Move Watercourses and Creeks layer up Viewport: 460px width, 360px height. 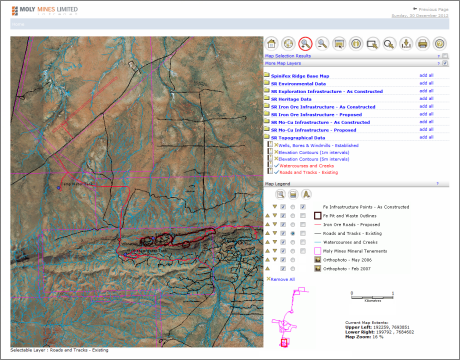pyautogui.click(x=267, y=242)
